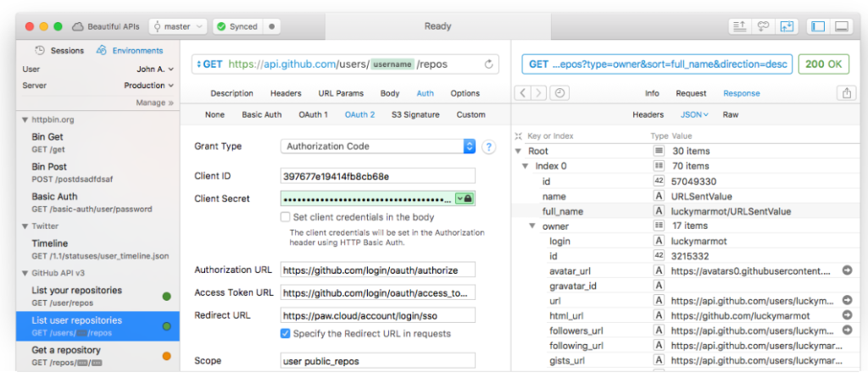The height and width of the screenshot is (389, 868).
Task: Select the Bin Get request
Action: (97, 142)
